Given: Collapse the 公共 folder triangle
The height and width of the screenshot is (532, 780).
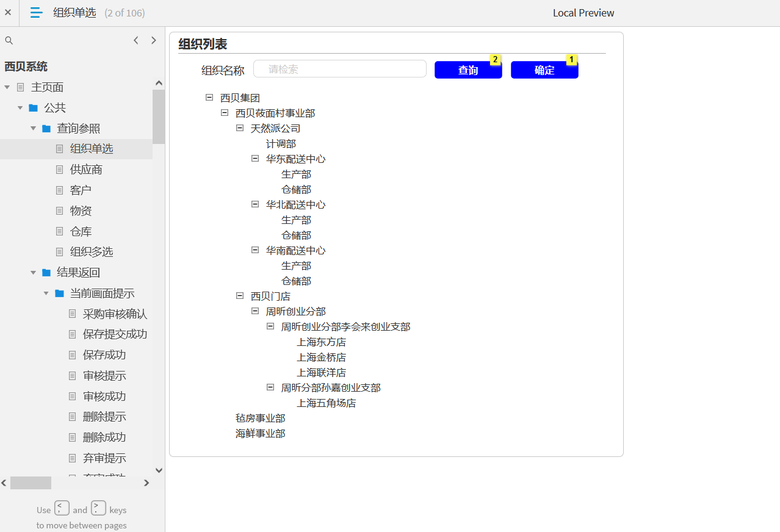Looking at the screenshot, I should click(20, 108).
